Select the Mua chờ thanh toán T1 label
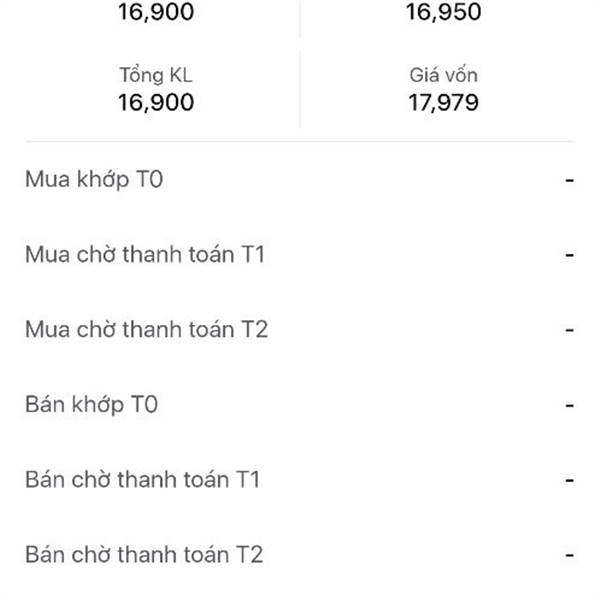The image size is (600, 600). [x=145, y=255]
